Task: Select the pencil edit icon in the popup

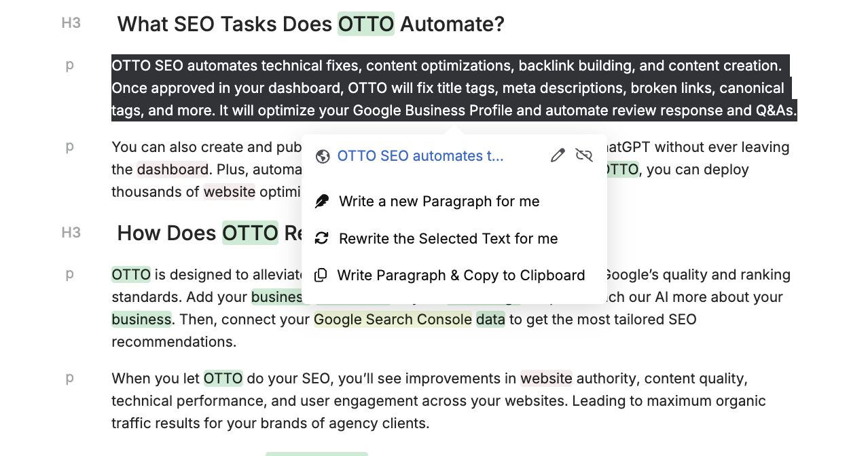Action: click(x=557, y=155)
